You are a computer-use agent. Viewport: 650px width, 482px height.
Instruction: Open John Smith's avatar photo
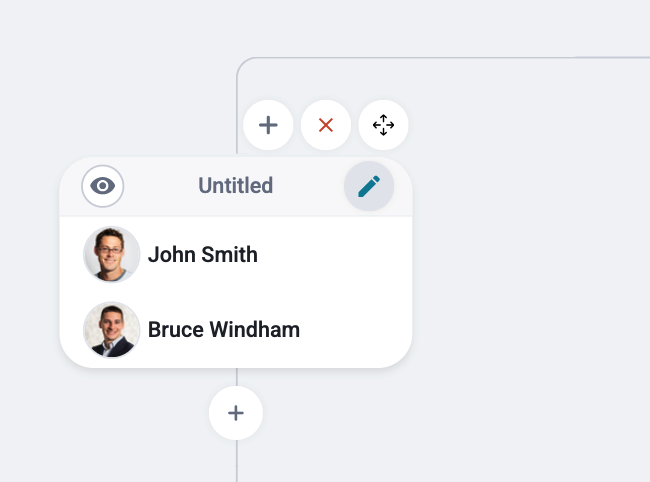[x=112, y=254]
